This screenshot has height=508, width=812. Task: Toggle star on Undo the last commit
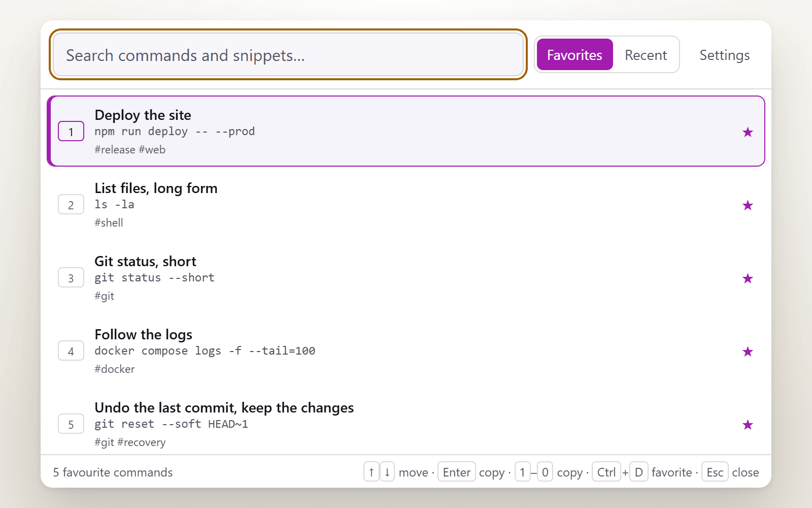(x=748, y=425)
